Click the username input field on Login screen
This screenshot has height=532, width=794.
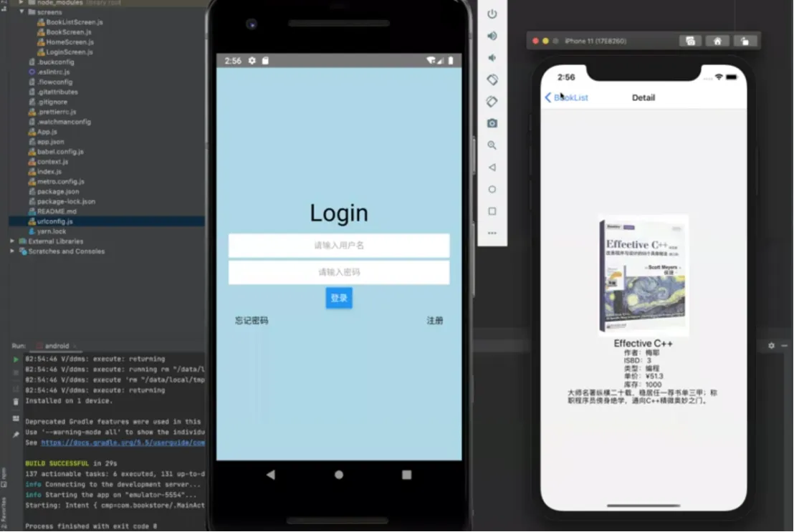339,246
